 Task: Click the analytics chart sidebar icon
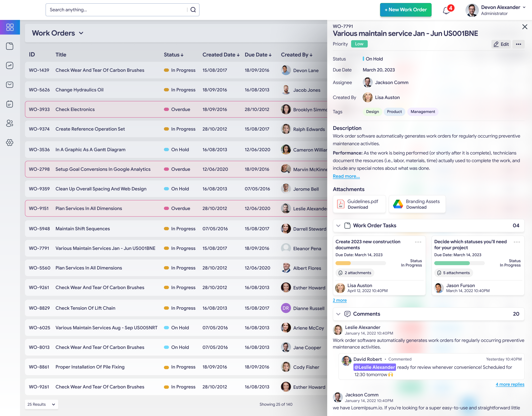(x=10, y=65)
